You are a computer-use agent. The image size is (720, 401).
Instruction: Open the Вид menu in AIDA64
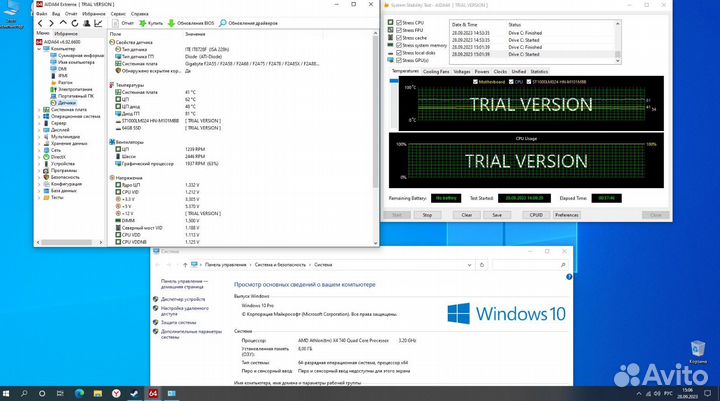pos(56,14)
